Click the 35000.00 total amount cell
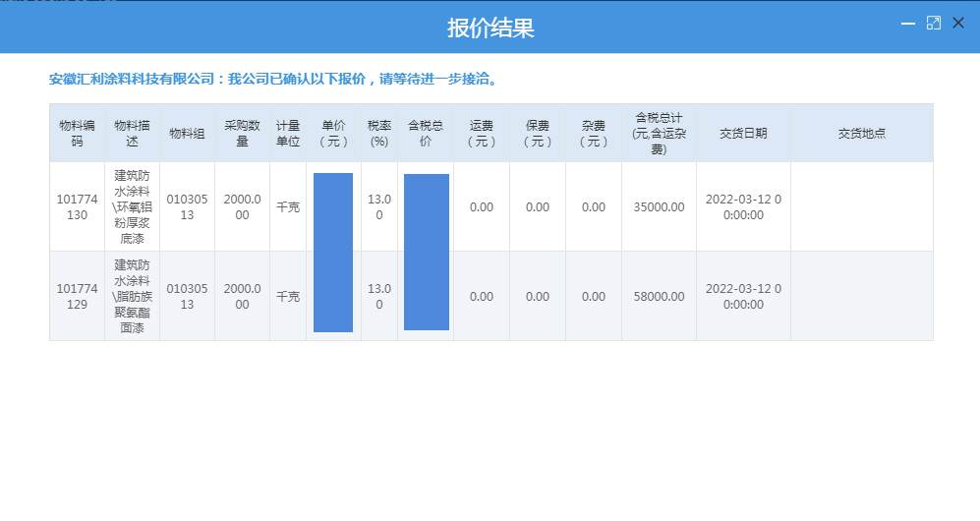This screenshot has width=980, height=521. (659, 207)
